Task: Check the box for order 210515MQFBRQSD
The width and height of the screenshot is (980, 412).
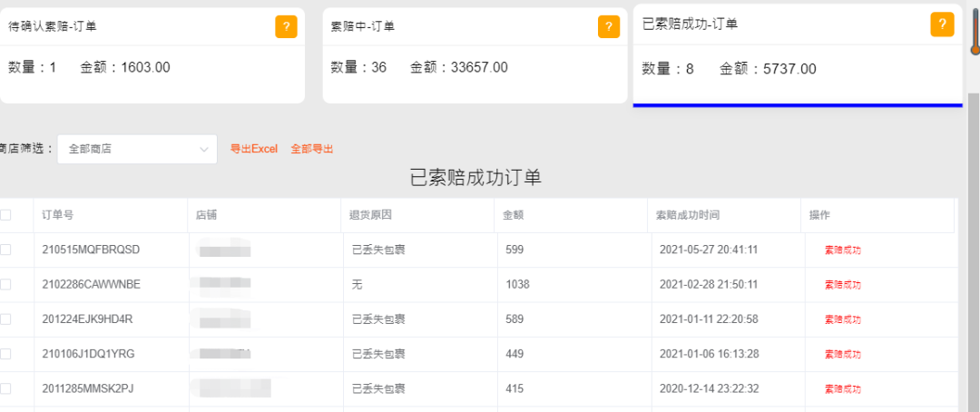Action: point(5,250)
